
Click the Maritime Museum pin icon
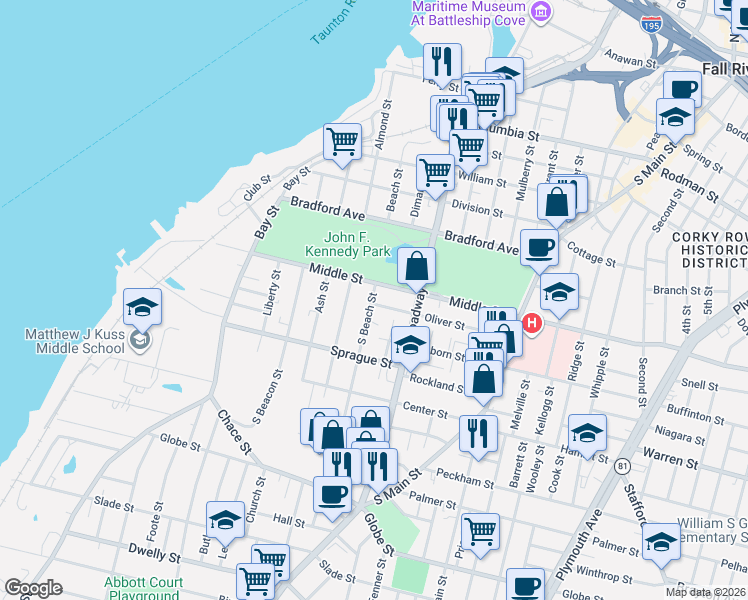(541, 12)
